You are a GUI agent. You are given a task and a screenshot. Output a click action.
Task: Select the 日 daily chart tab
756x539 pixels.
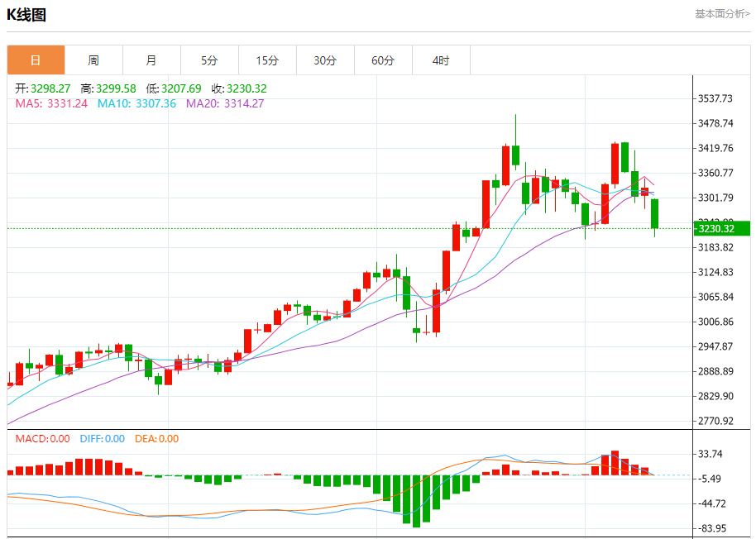36,60
